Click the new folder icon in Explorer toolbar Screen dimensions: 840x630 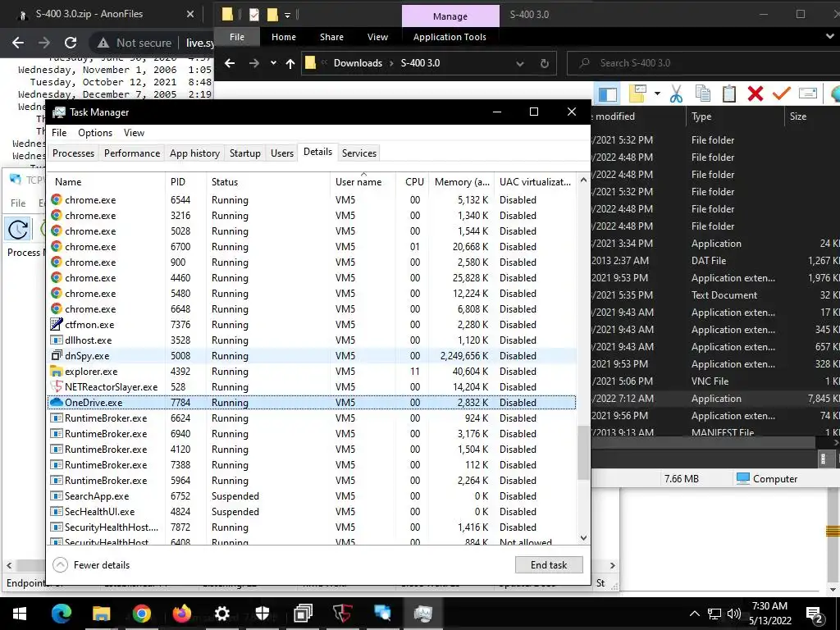click(x=637, y=94)
